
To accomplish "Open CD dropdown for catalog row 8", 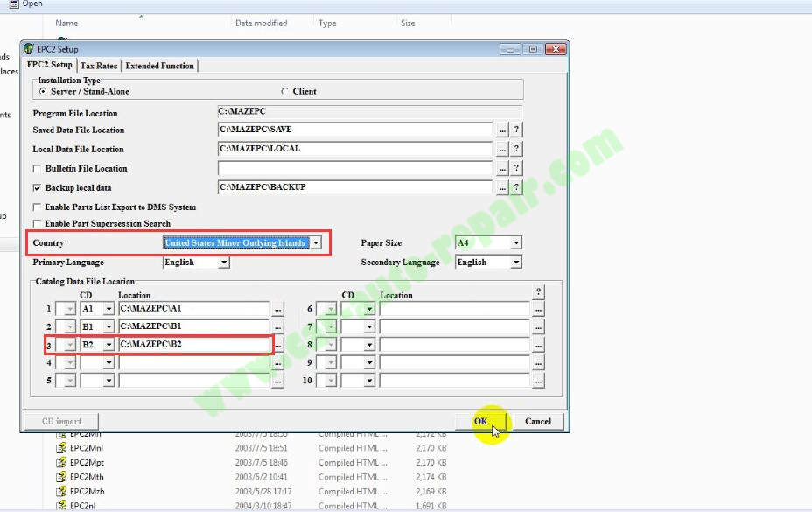I will pos(369,345).
